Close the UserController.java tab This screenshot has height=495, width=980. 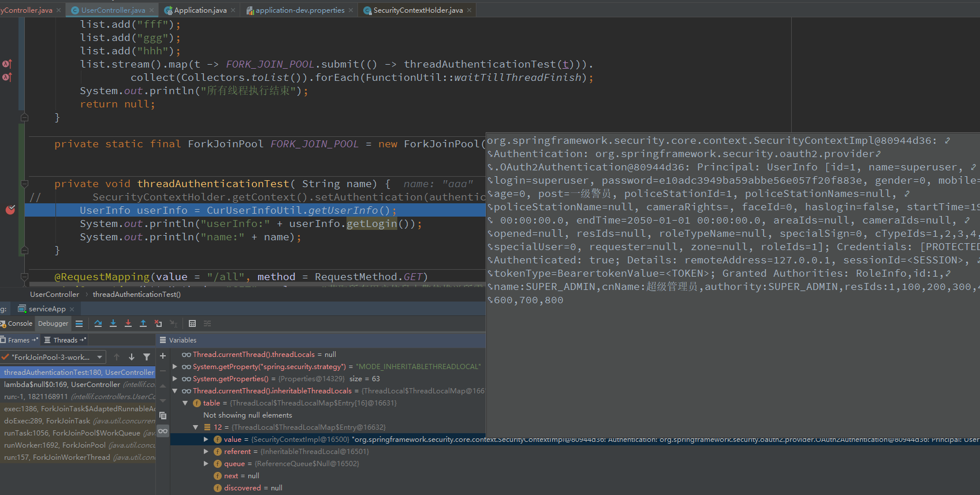(152, 10)
